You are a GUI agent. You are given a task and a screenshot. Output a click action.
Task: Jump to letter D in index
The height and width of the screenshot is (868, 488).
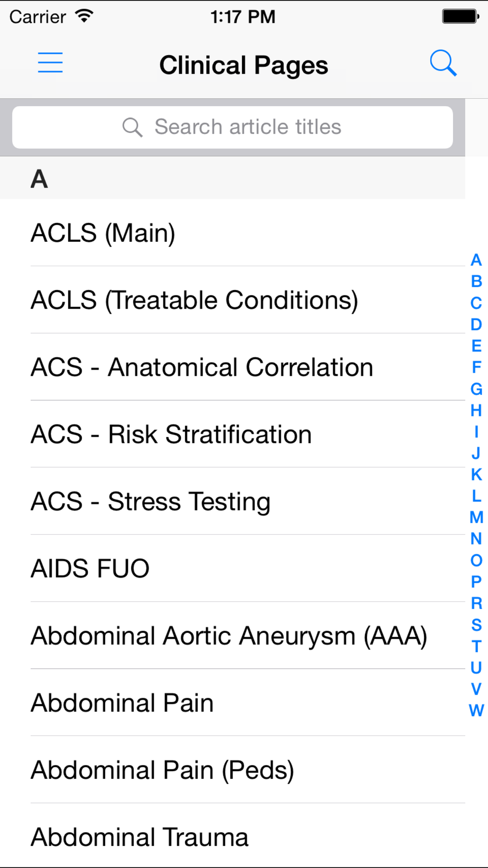(x=476, y=325)
